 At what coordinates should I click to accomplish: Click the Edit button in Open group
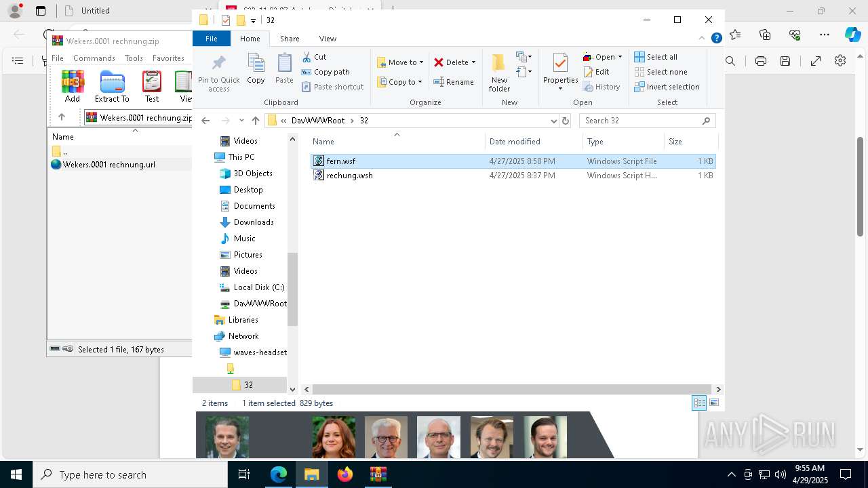(596, 72)
